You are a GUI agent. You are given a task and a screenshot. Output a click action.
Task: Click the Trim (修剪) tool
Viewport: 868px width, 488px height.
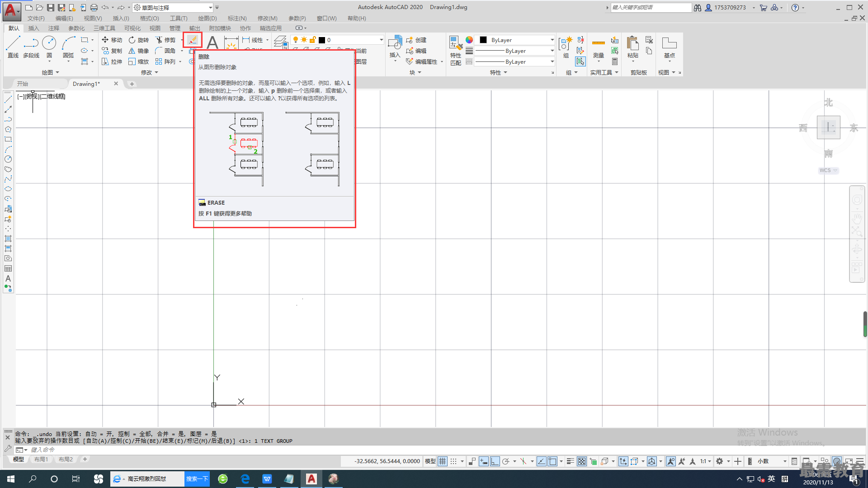pyautogui.click(x=165, y=40)
